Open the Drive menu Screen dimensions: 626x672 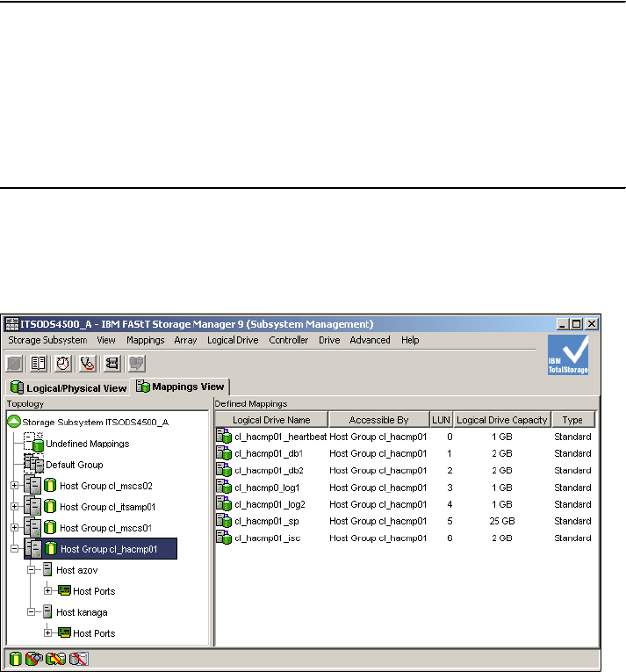tap(329, 340)
